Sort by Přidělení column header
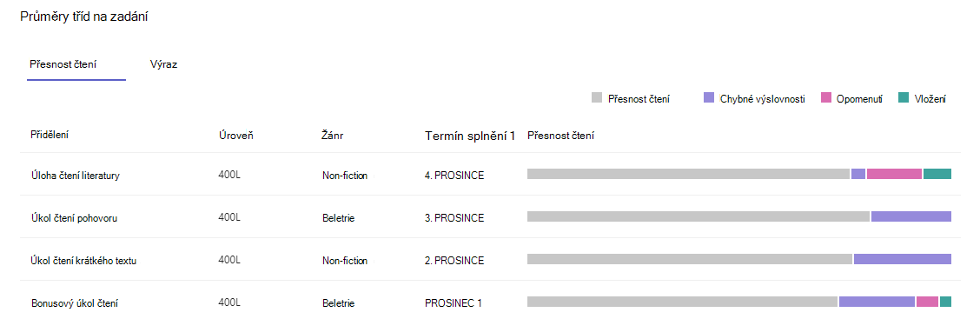The image size is (980, 319). (50, 135)
